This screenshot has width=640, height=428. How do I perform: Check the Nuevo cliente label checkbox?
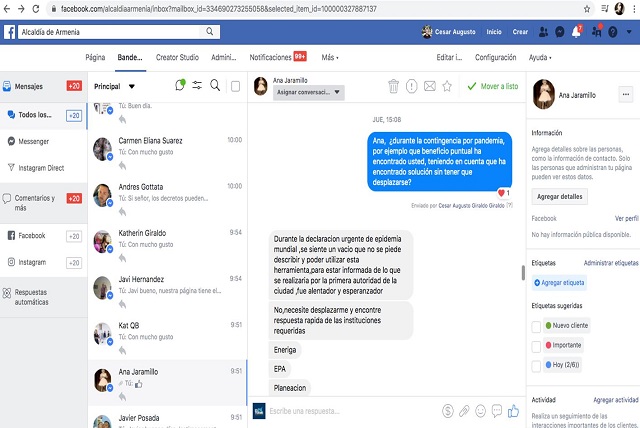536,326
